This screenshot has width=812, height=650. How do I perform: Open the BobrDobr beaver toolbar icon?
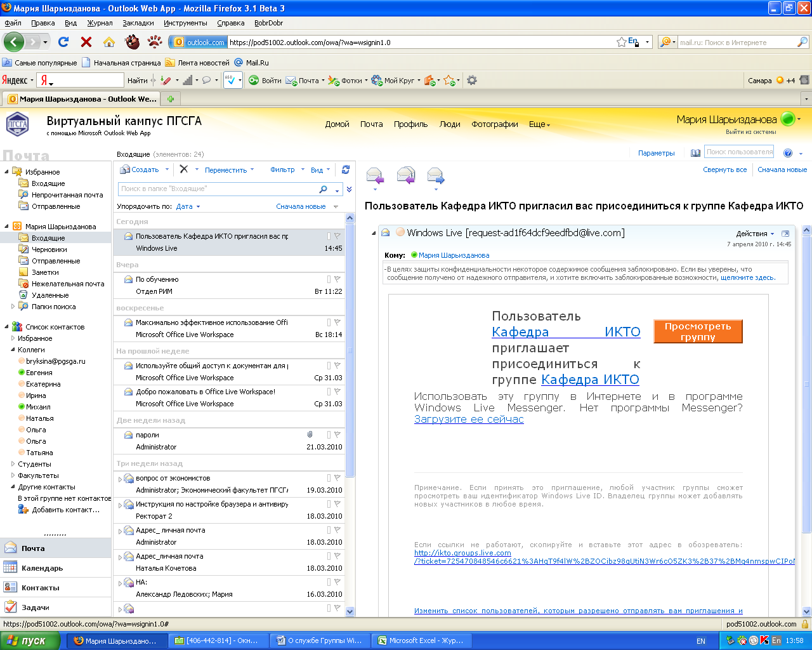132,42
